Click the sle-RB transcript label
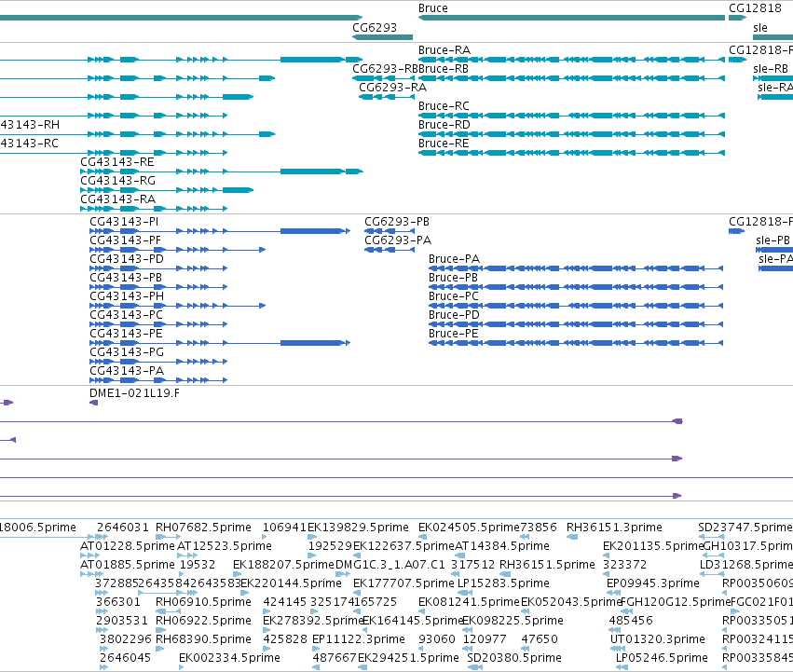The height and width of the screenshot is (672, 793). 771,68
